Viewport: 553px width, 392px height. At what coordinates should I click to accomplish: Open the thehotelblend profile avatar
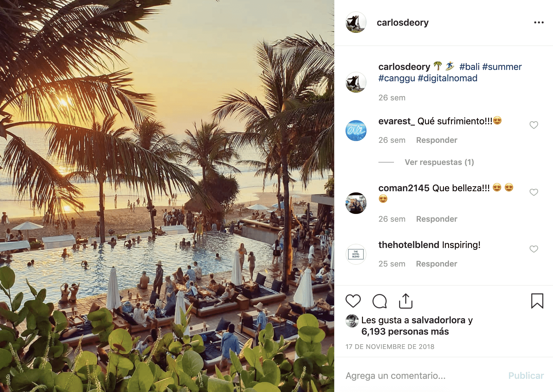(356, 254)
